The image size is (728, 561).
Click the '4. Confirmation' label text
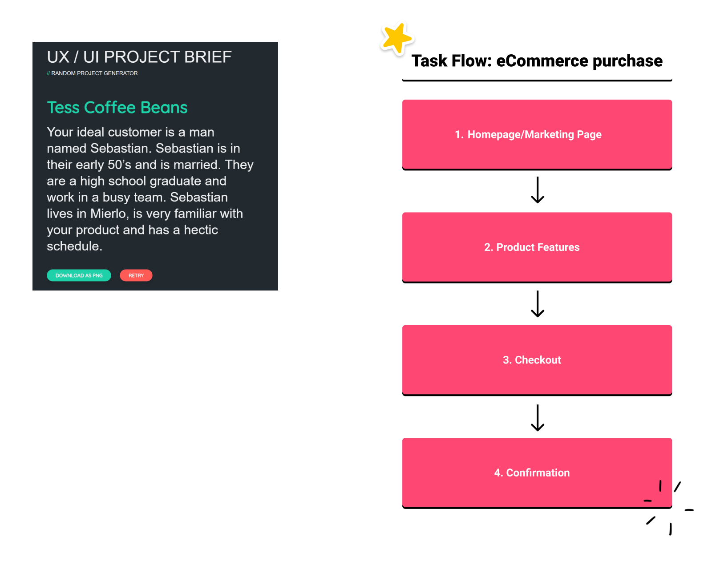pos(532,472)
